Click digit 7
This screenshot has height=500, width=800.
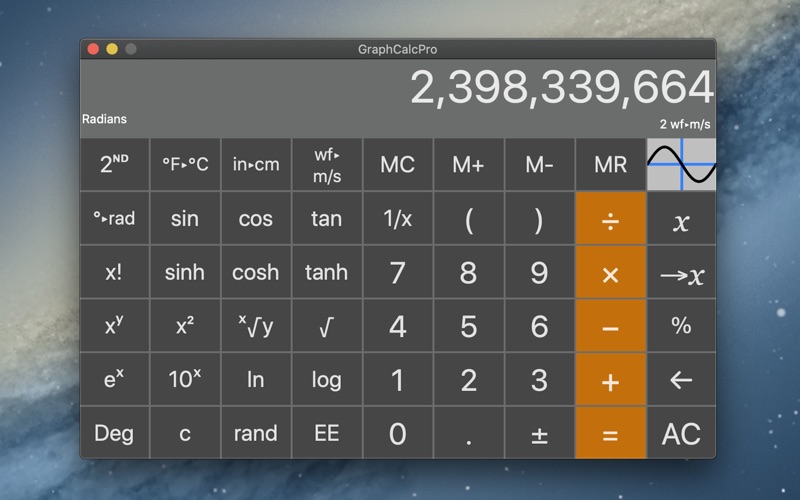pyautogui.click(x=397, y=272)
